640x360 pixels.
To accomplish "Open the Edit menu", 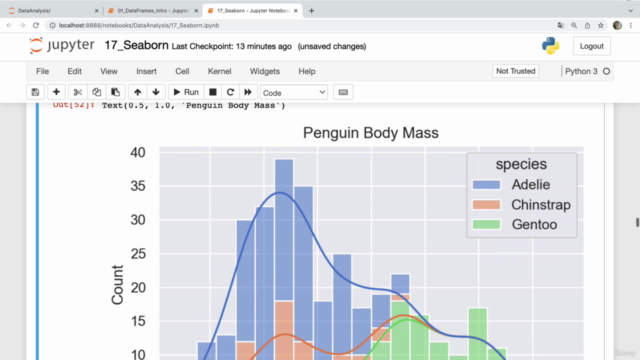I will (x=74, y=71).
